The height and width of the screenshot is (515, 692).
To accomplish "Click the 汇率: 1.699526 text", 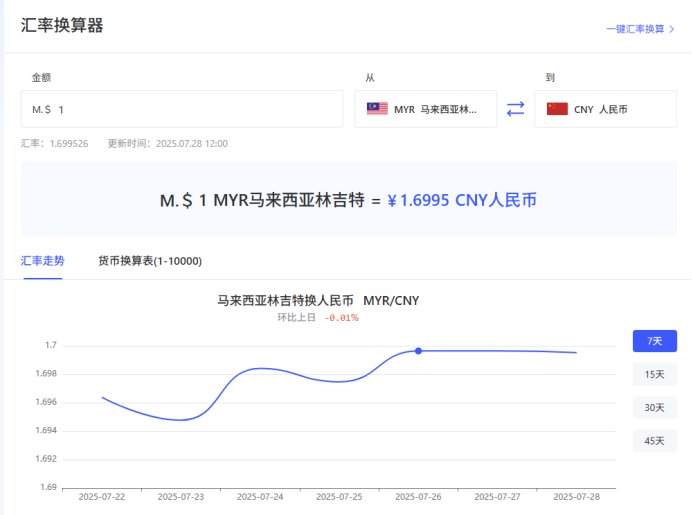I will [54, 143].
